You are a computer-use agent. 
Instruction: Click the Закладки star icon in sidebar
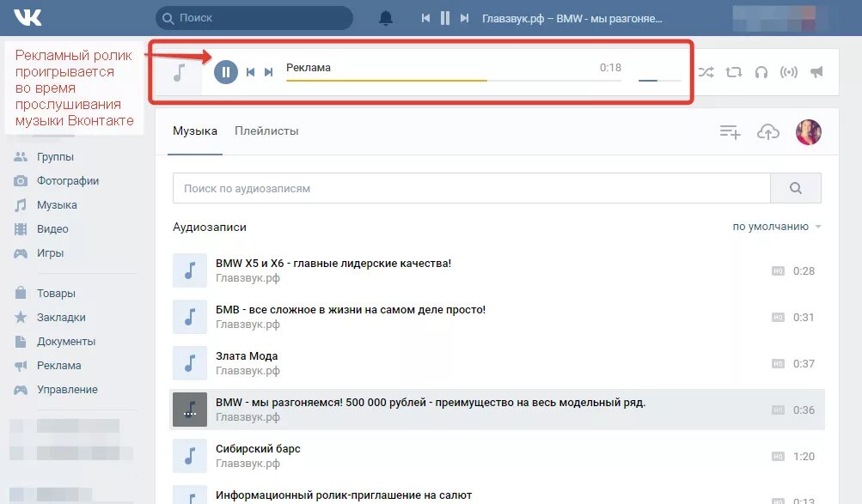point(21,317)
